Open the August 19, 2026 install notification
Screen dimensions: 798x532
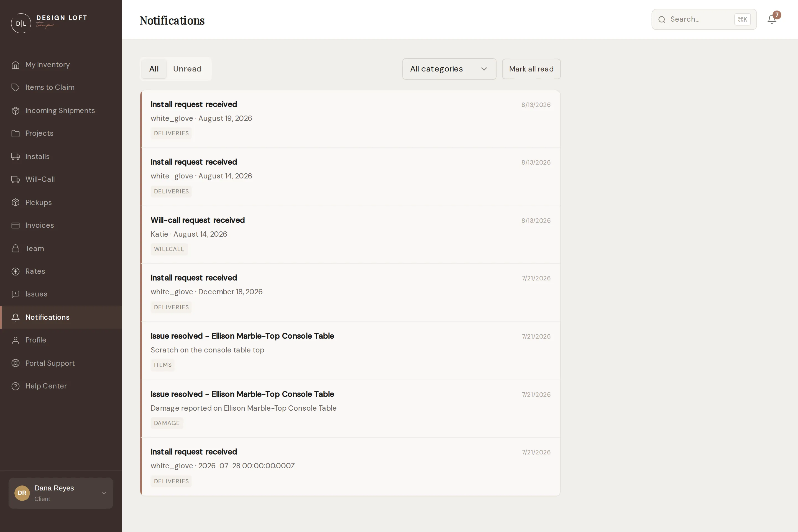(x=351, y=119)
